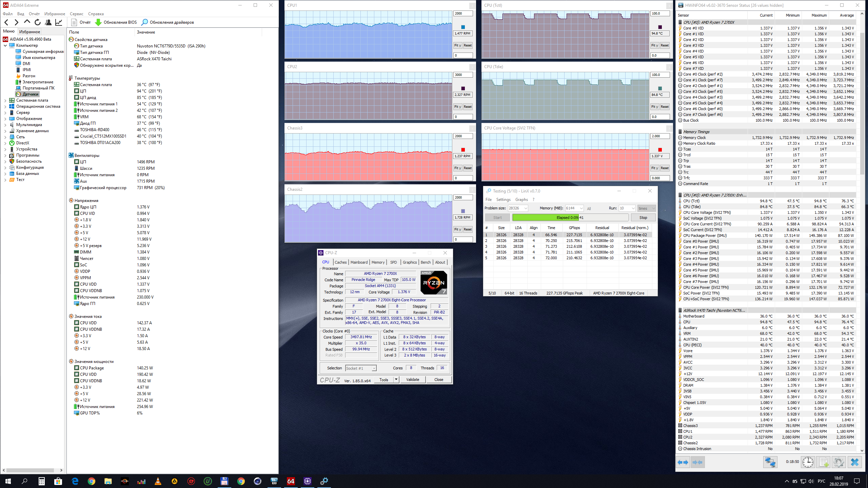868x488 pixels.
Task: Open LinX Graphs menu
Action: point(521,200)
